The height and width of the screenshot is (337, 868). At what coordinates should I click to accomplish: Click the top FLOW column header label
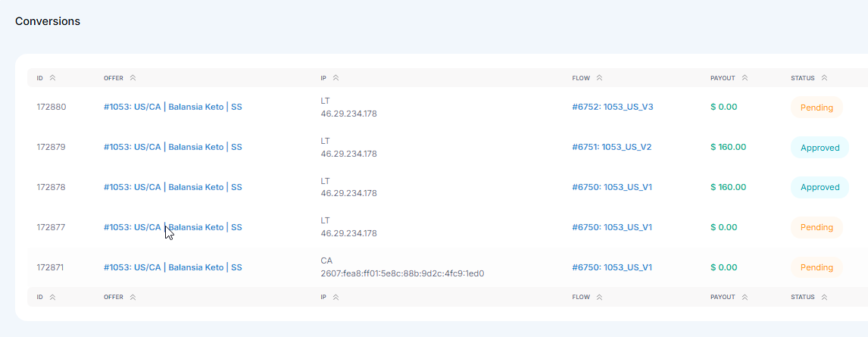coord(581,78)
